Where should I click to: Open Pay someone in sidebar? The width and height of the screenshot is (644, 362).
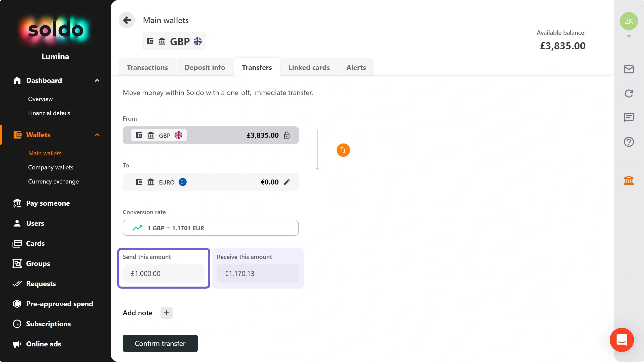[48, 203]
